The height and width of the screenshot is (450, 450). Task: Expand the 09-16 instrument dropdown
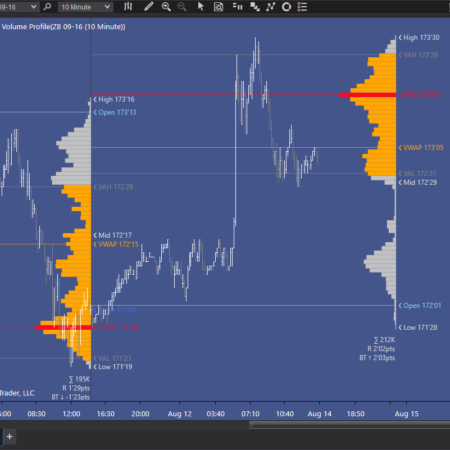(19, 7)
